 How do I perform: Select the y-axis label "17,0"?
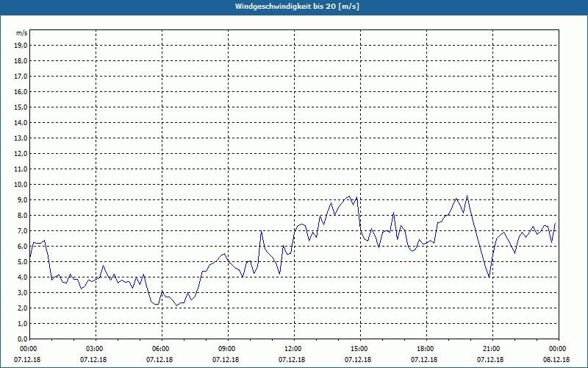click(21, 77)
